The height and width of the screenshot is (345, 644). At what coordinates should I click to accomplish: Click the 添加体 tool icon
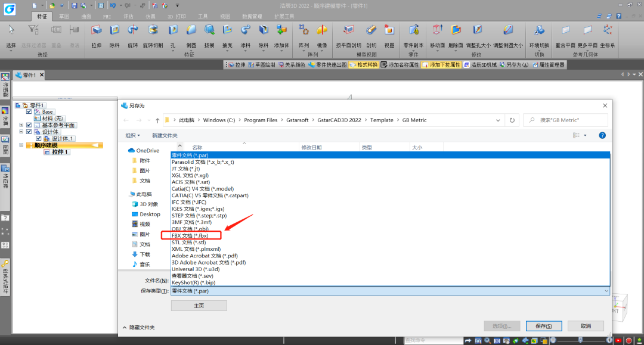coord(281,30)
